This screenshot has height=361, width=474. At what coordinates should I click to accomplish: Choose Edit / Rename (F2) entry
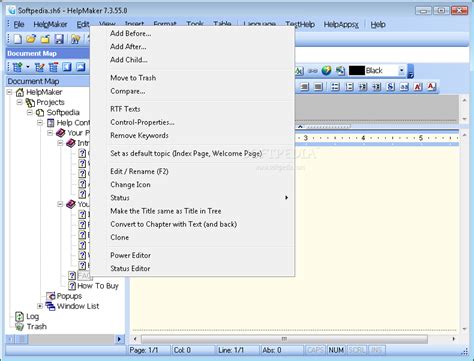(139, 171)
